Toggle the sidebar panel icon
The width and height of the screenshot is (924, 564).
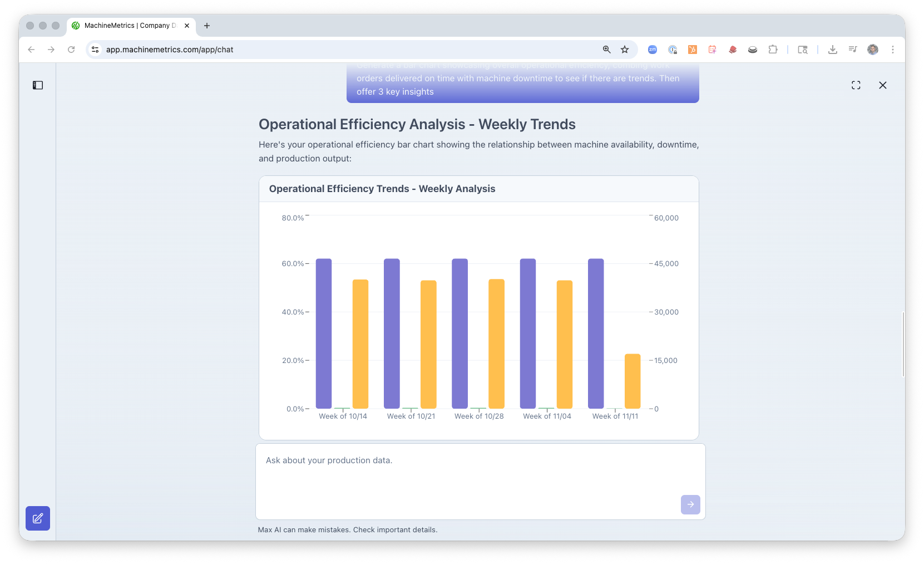click(x=38, y=85)
